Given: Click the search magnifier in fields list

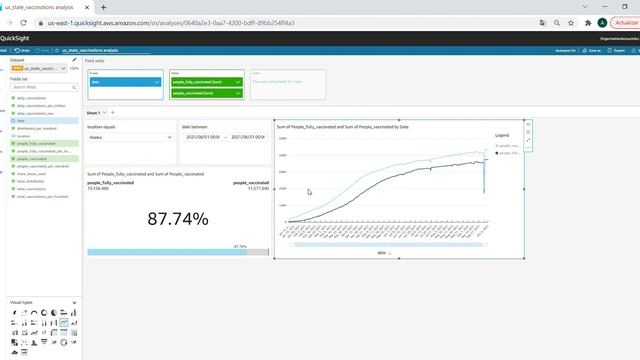Looking at the screenshot, I should tap(74, 87).
